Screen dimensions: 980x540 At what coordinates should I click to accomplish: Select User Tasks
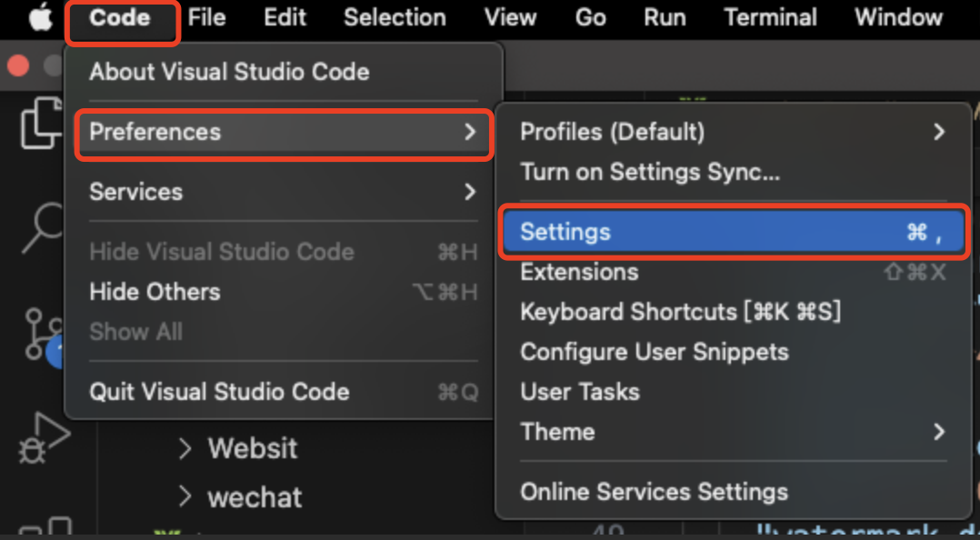pos(733,392)
